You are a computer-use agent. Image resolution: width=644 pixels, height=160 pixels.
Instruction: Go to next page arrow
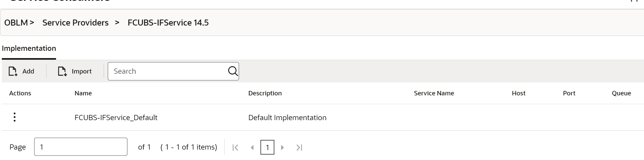282,147
